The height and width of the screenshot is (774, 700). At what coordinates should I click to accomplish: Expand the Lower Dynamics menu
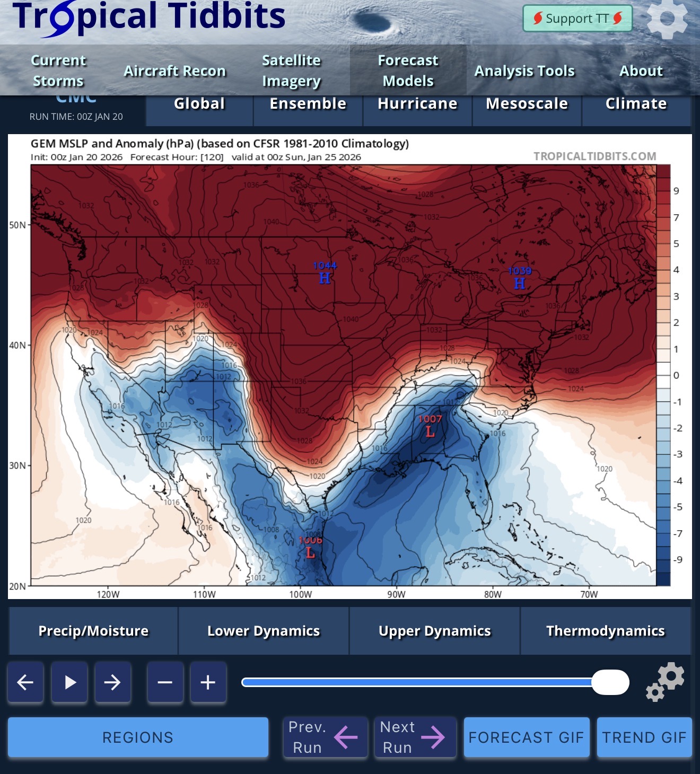click(x=264, y=631)
